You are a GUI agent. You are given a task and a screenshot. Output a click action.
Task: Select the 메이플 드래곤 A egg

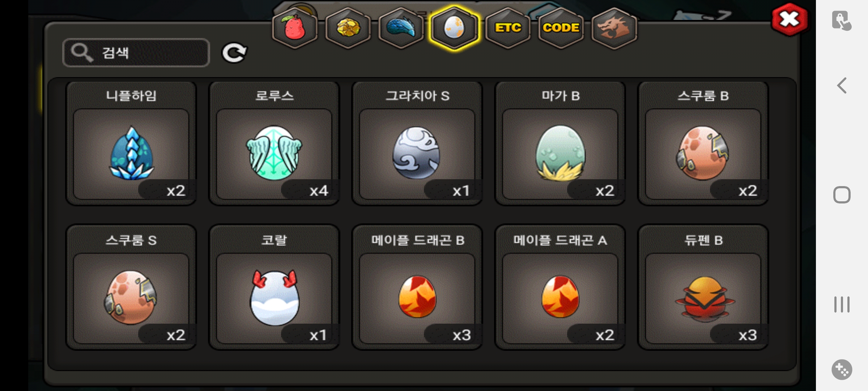(x=560, y=287)
